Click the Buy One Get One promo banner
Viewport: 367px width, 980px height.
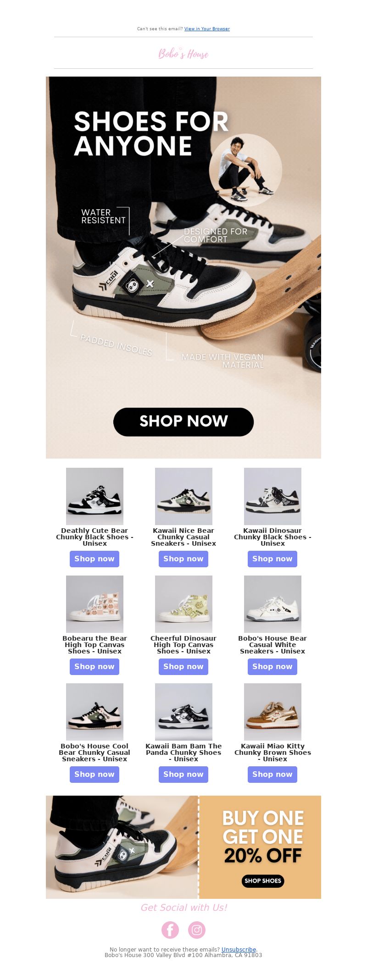click(183, 847)
